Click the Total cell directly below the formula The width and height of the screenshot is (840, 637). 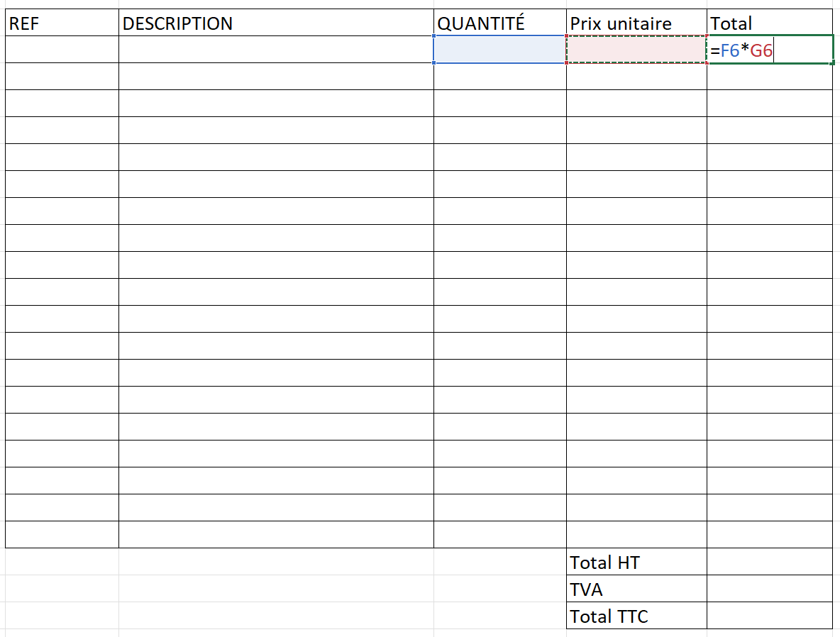click(770, 77)
